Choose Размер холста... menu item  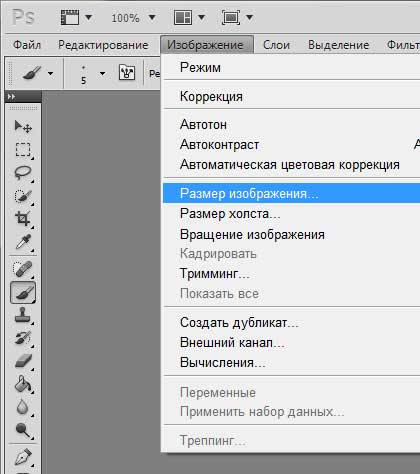(x=291, y=214)
